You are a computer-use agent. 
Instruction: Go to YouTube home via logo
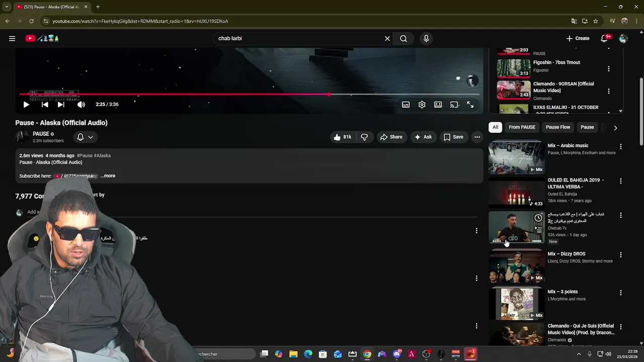tap(42, 38)
